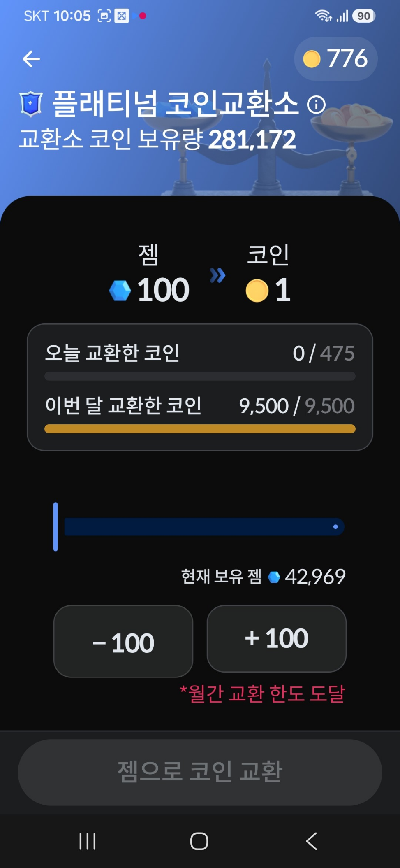Increase amount with the +100 button
Screen dimensions: 400x868
(x=276, y=639)
